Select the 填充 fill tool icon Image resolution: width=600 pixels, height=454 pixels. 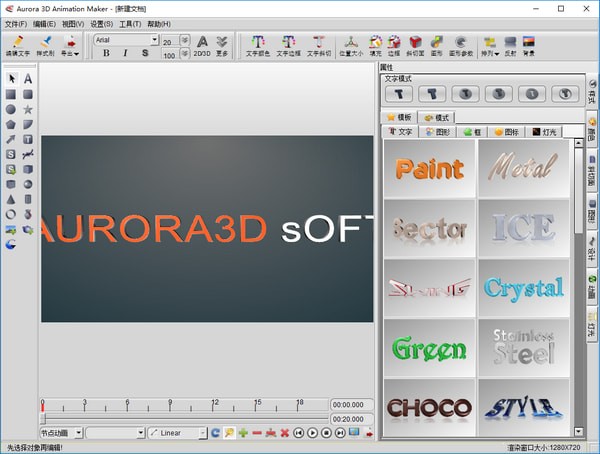click(375, 44)
